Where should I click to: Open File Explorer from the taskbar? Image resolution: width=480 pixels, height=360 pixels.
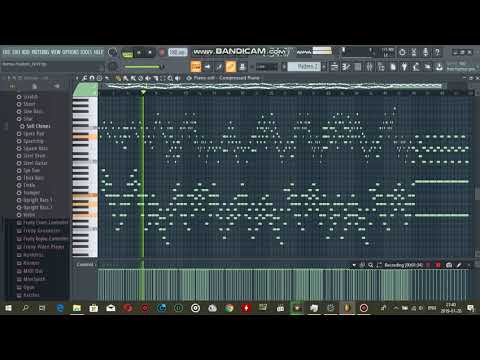pyautogui.click(x=77, y=308)
